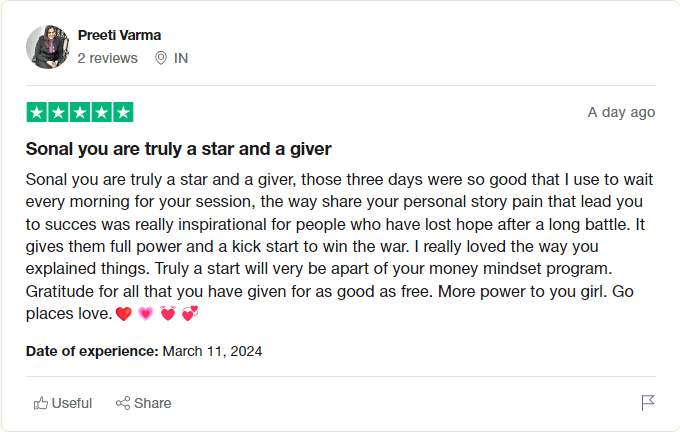Viewport: 680px width, 432px height.
Task: Click Preeti Varma's profile photo
Action: [48, 47]
